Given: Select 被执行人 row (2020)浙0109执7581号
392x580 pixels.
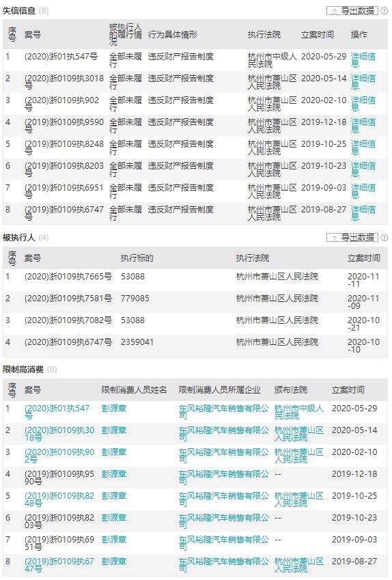Looking at the screenshot, I should click(195, 302).
